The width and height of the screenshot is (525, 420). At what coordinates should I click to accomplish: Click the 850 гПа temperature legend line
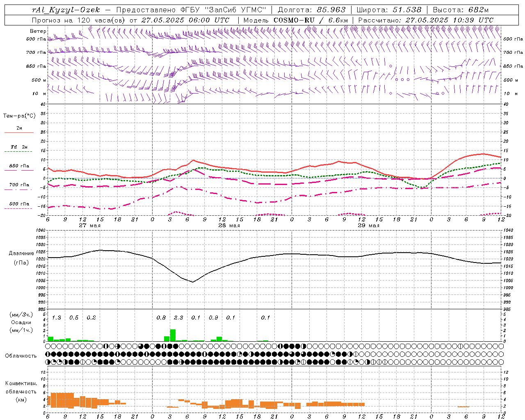(19, 170)
